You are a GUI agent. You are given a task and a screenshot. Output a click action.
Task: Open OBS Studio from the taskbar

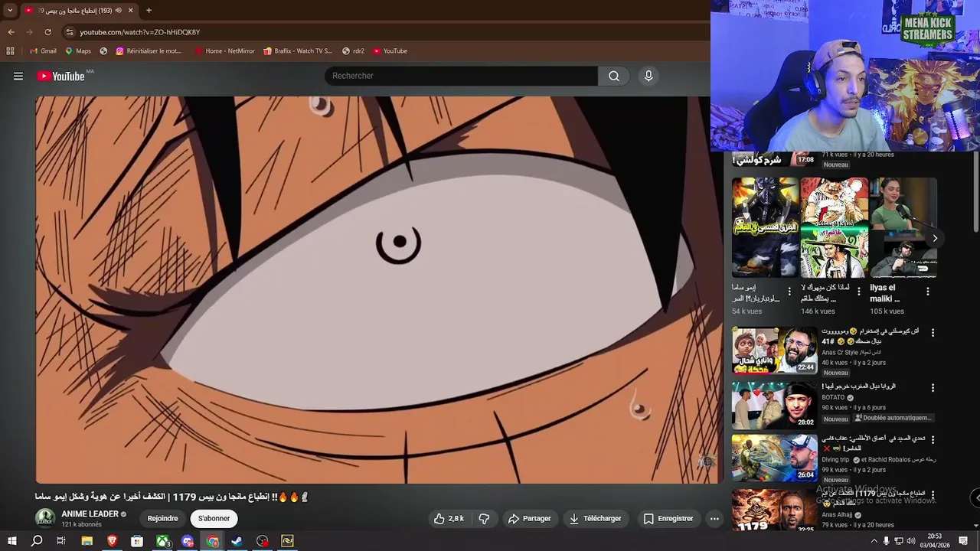[x=263, y=541]
